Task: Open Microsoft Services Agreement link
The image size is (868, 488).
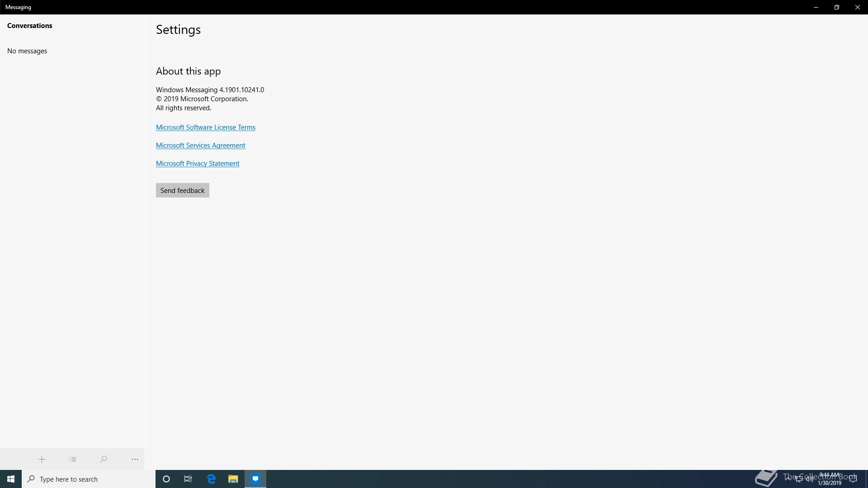Action: click(x=201, y=145)
